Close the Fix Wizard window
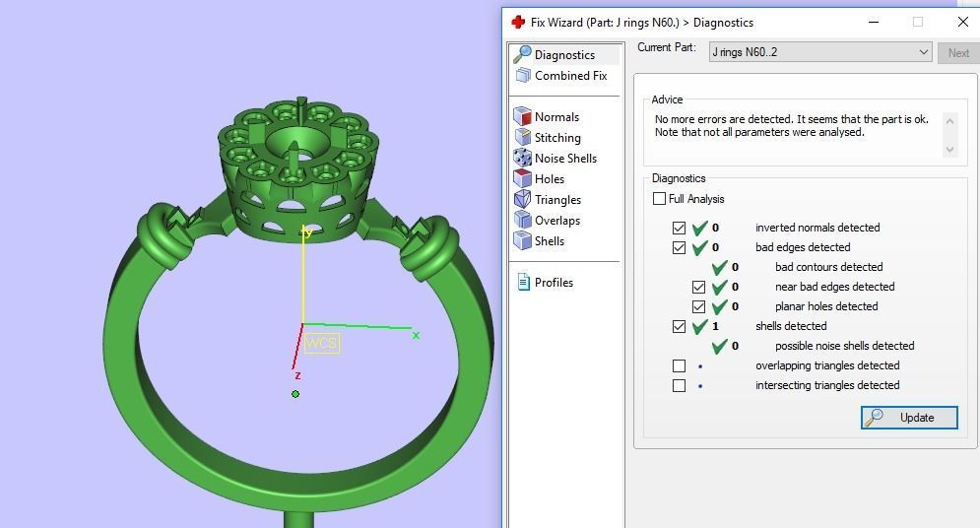This screenshot has height=528, width=980. coord(962,22)
